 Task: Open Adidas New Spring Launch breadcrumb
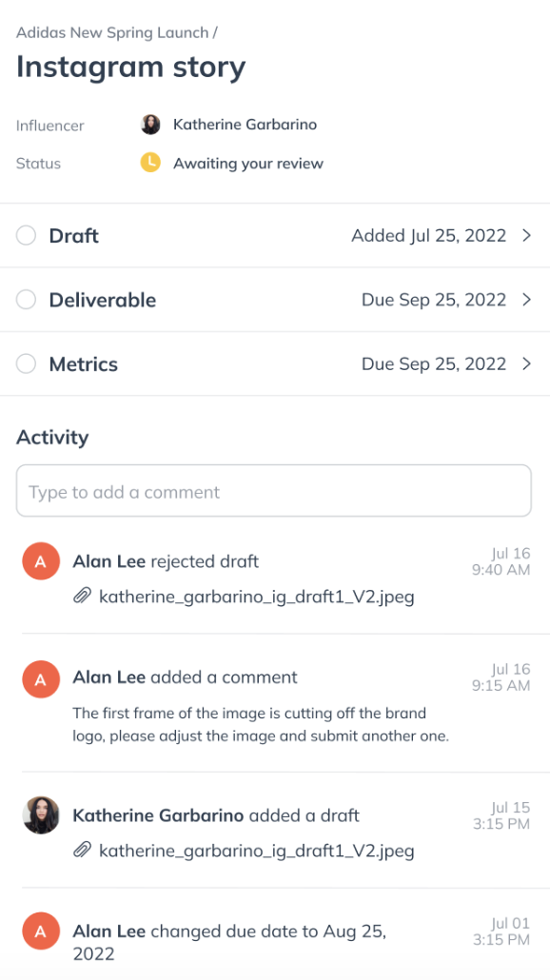(112, 32)
